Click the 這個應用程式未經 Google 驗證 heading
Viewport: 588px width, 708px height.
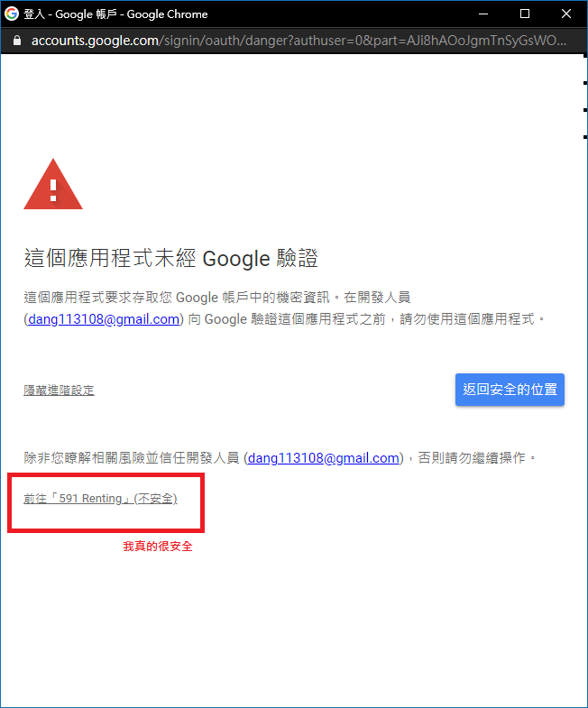point(171,258)
